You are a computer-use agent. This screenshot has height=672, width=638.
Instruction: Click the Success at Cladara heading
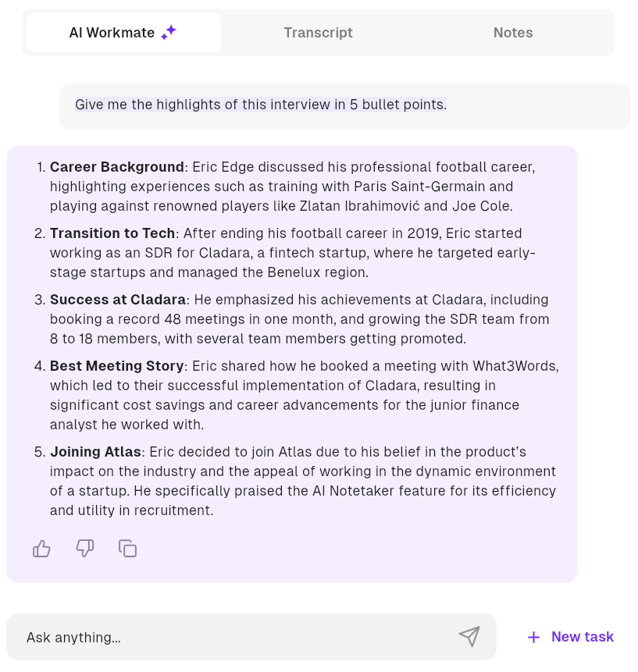click(118, 300)
